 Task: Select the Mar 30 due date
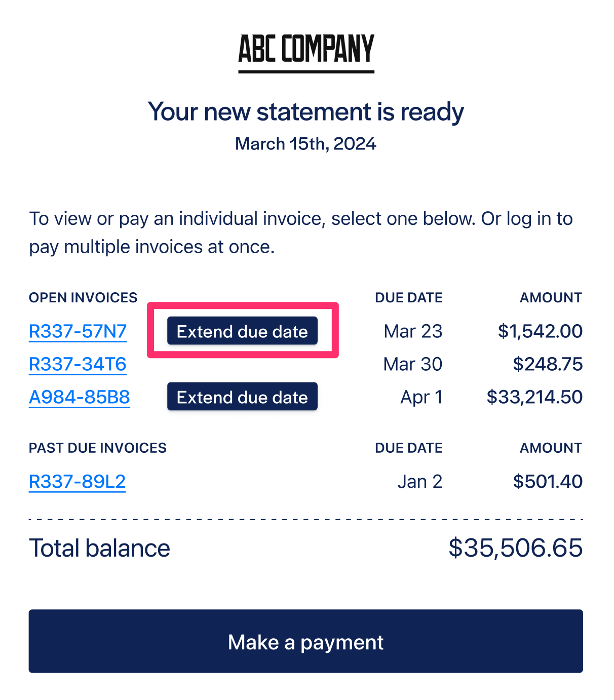click(x=413, y=364)
